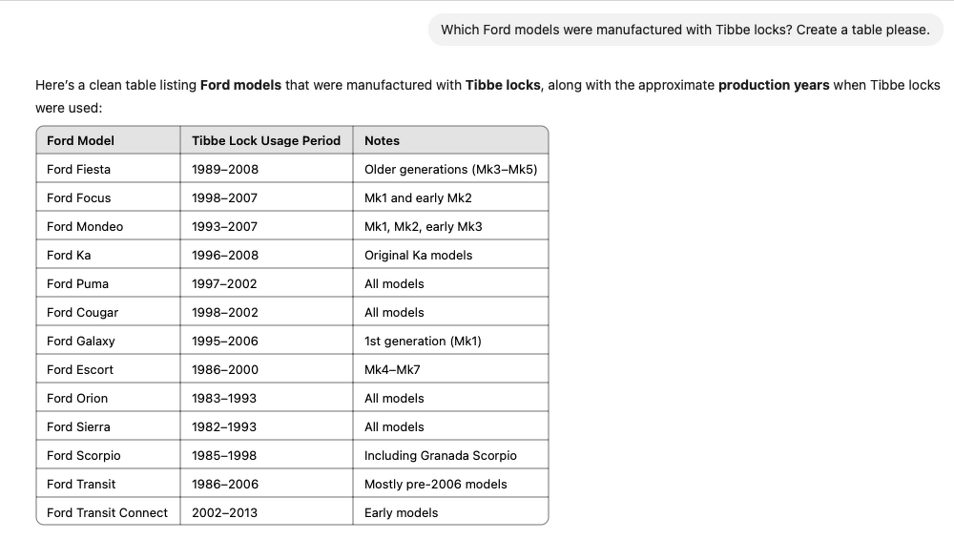The height and width of the screenshot is (560, 954).
Task: Click the 'Ford Cougar' model cell
Action: coord(82,312)
